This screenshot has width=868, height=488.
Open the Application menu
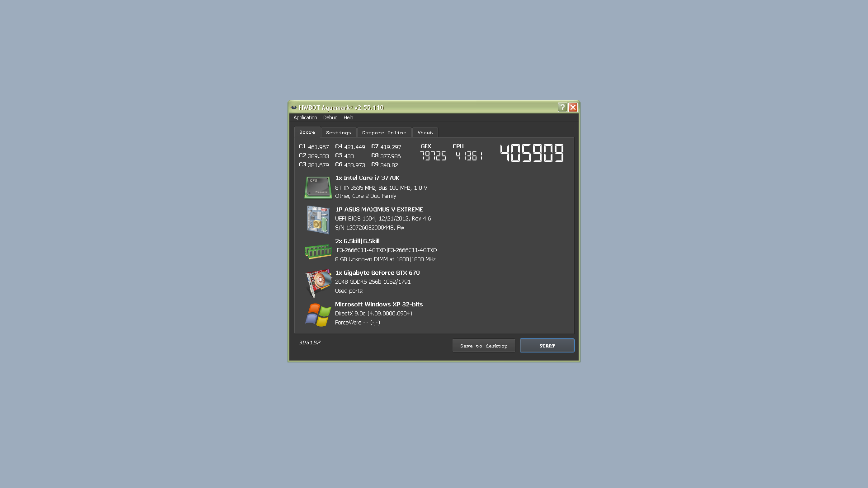pos(305,117)
